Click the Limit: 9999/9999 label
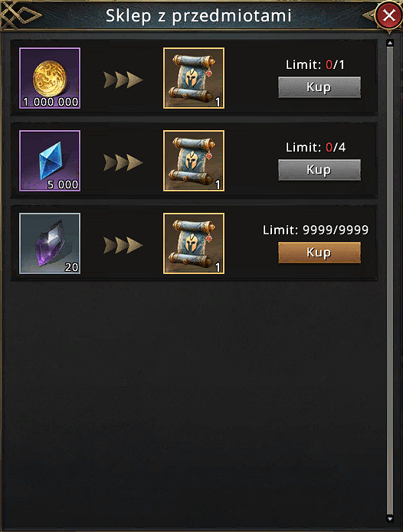The image size is (403, 532). point(316,230)
